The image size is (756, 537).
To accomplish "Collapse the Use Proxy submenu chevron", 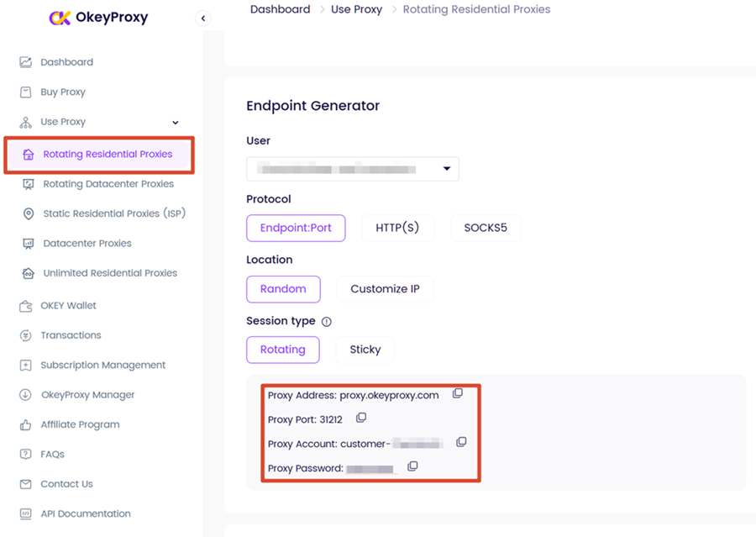I will (x=176, y=123).
